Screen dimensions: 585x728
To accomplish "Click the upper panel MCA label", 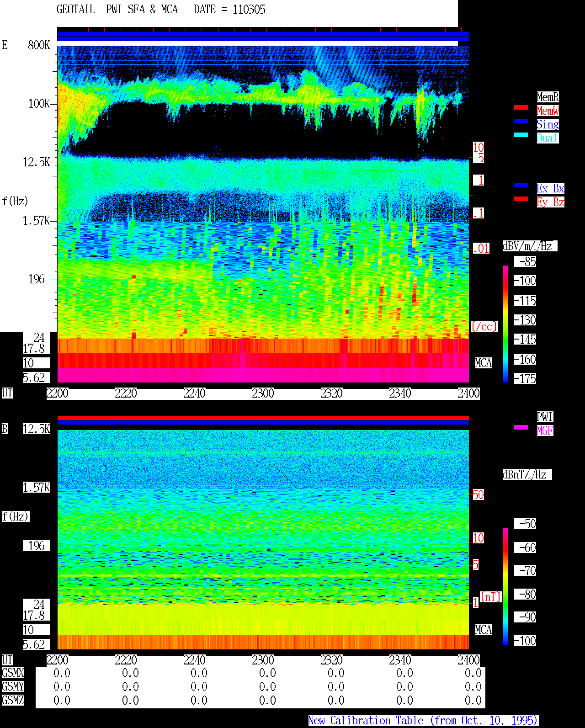I will [x=484, y=363].
